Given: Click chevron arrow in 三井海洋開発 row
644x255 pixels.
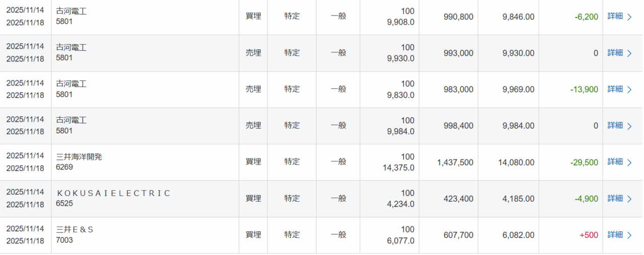Looking at the screenshot, I should [629, 162].
